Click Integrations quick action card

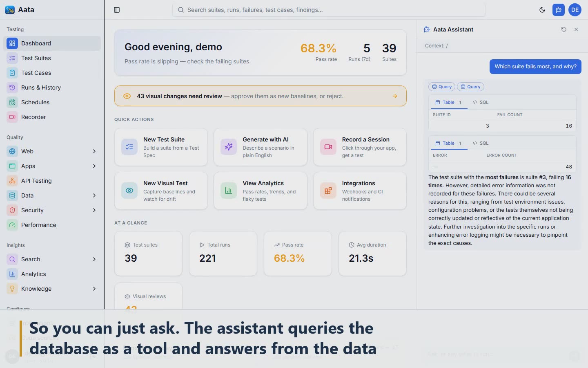[360, 191]
